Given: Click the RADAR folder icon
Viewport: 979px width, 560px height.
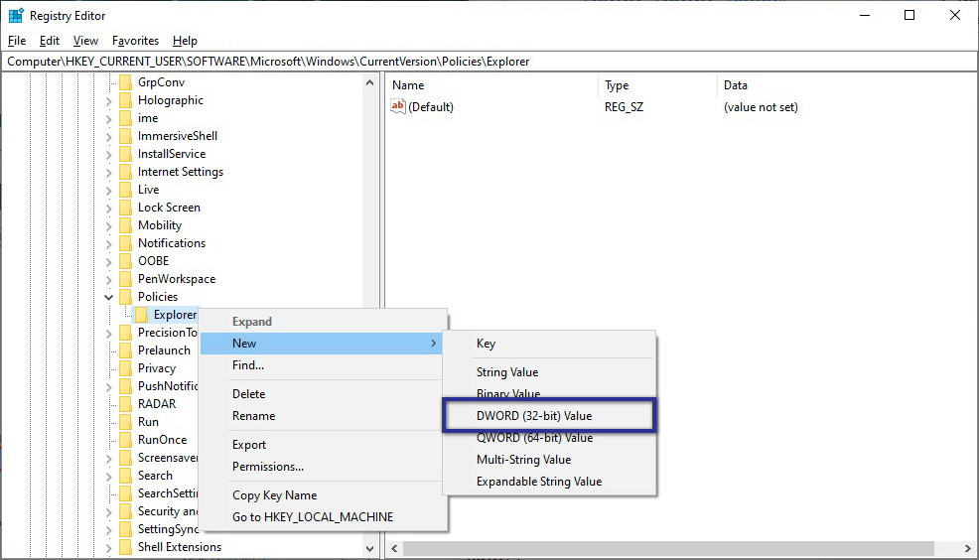Looking at the screenshot, I should (125, 404).
